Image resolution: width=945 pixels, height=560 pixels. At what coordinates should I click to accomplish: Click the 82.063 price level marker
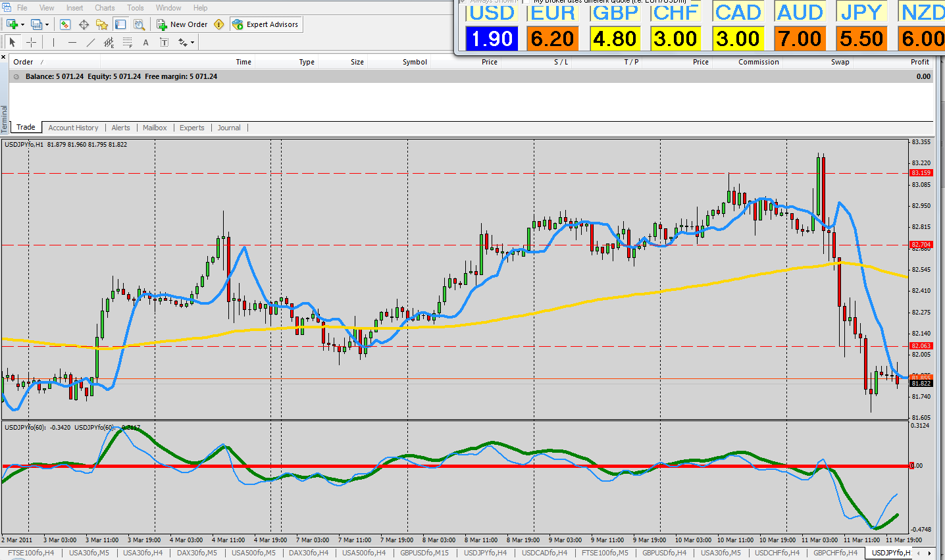[x=921, y=346]
